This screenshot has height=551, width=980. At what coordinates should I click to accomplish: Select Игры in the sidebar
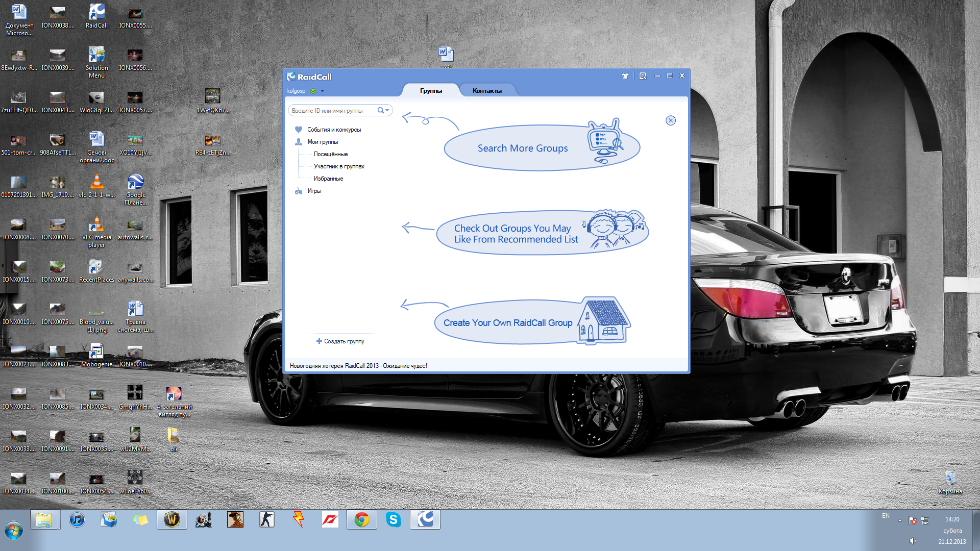314,191
